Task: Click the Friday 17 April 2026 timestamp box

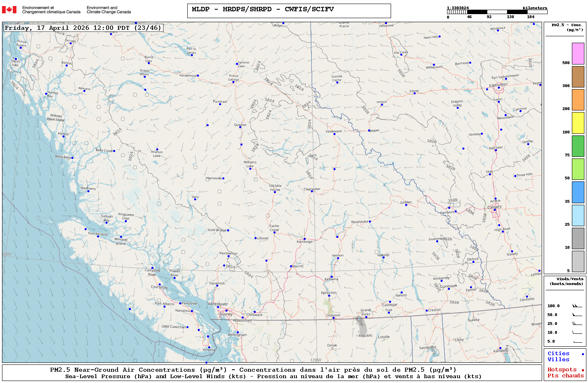Action: point(83,28)
